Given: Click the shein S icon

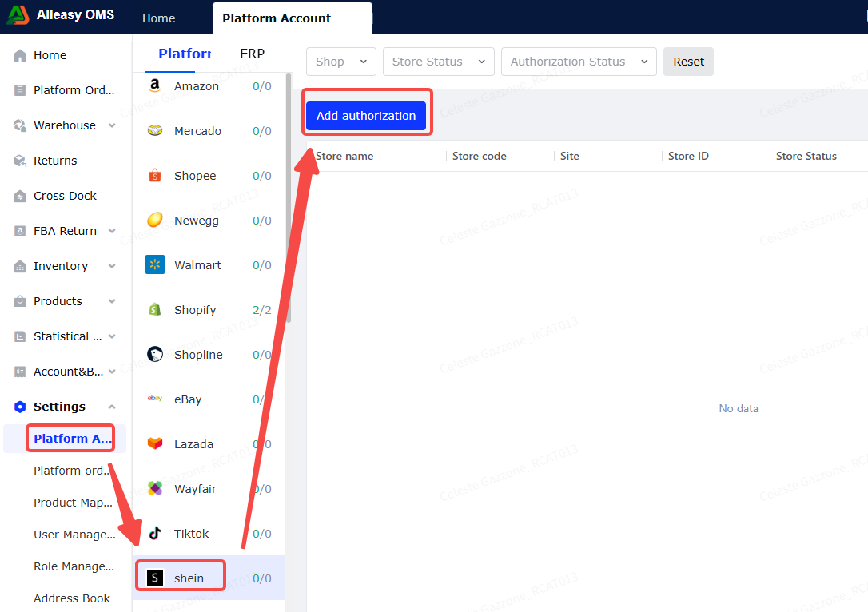Looking at the screenshot, I should tap(155, 578).
